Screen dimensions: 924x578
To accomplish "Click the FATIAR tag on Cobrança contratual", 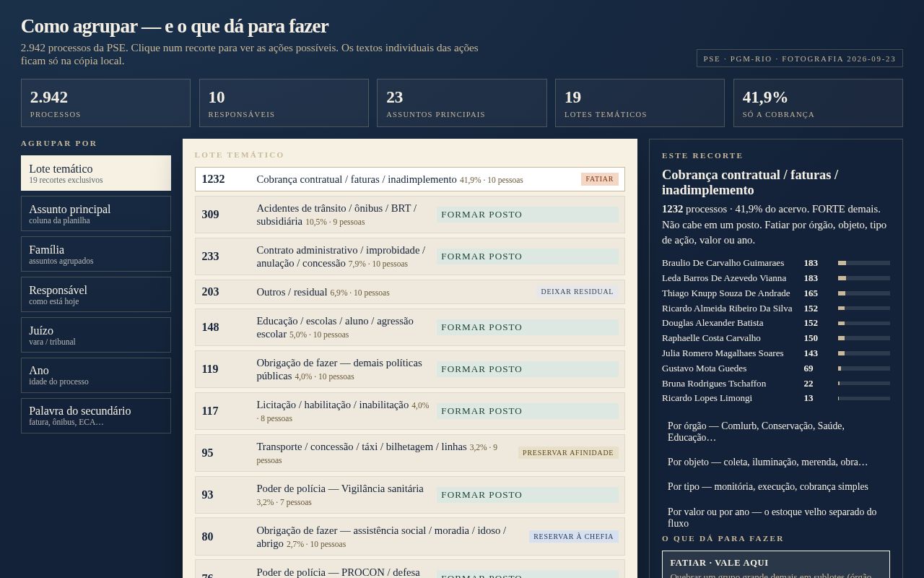I will (x=599, y=179).
